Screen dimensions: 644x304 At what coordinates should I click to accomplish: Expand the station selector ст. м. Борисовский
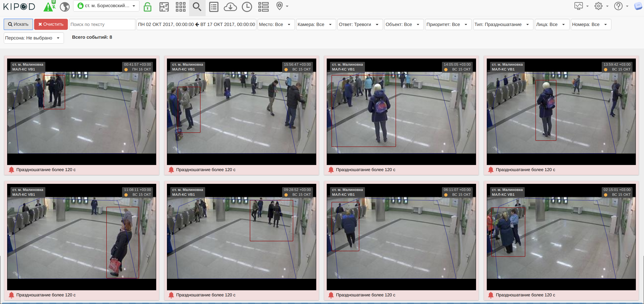point(106,6)
